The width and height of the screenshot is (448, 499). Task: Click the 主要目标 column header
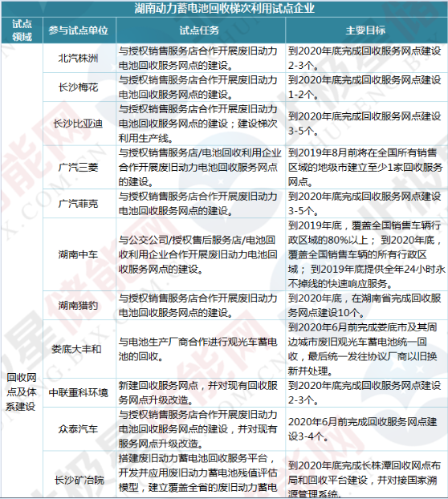pos(366,30)
